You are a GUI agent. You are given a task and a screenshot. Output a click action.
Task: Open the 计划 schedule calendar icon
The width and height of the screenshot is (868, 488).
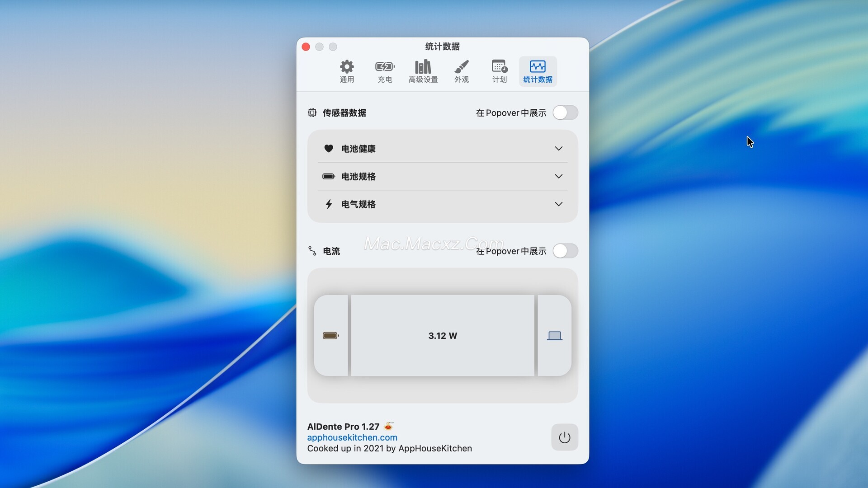(499, 67)
